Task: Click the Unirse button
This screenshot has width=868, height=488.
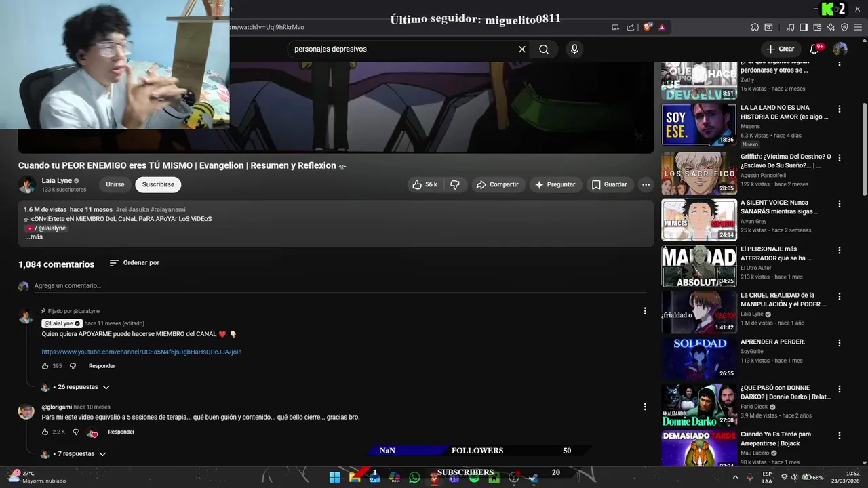Action: pos(115,184)
